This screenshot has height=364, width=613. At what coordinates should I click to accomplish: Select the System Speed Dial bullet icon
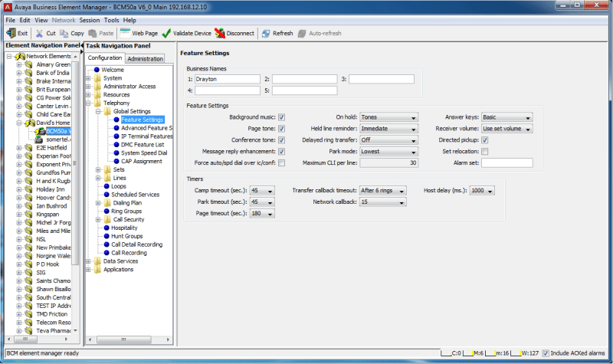click(x=116, y=152)
